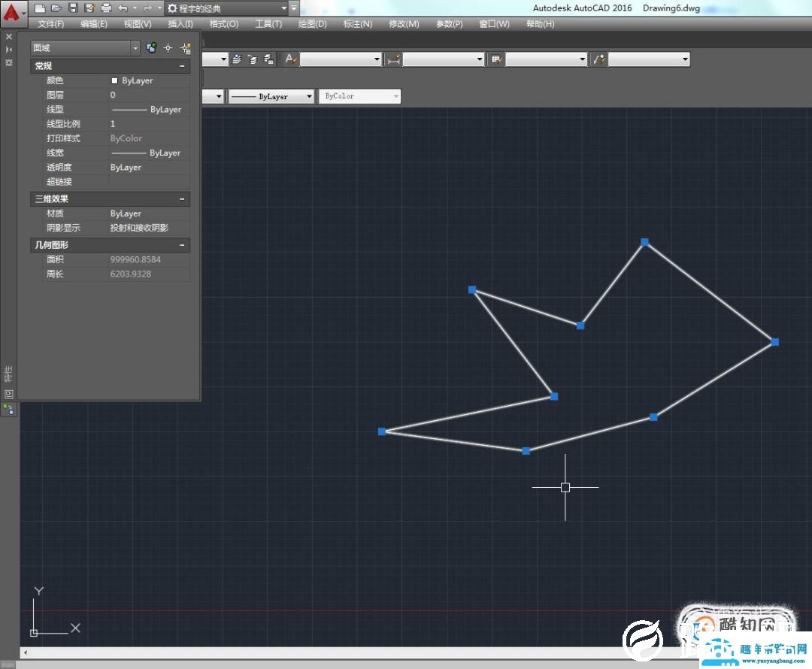Collapse the 三维效果 section
This screenshot has height=669, width=812.
(x=182, y=199)
